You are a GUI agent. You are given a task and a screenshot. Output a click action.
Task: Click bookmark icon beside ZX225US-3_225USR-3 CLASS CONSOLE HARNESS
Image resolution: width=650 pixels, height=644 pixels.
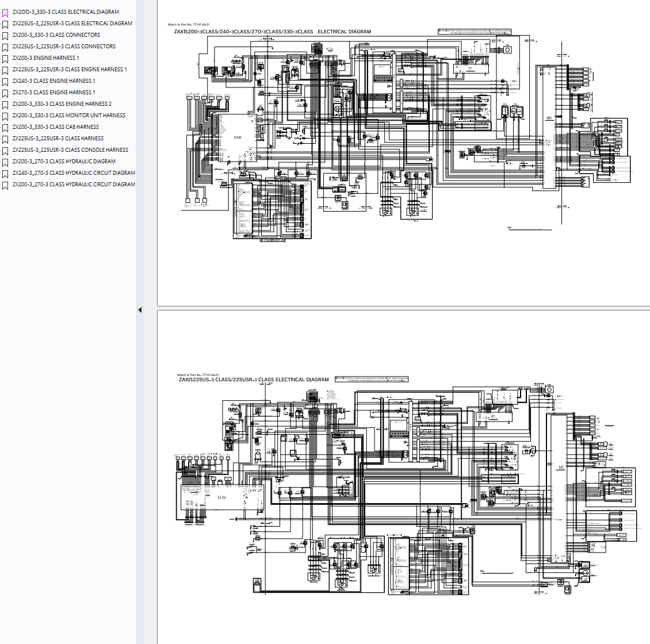(5, 151)
